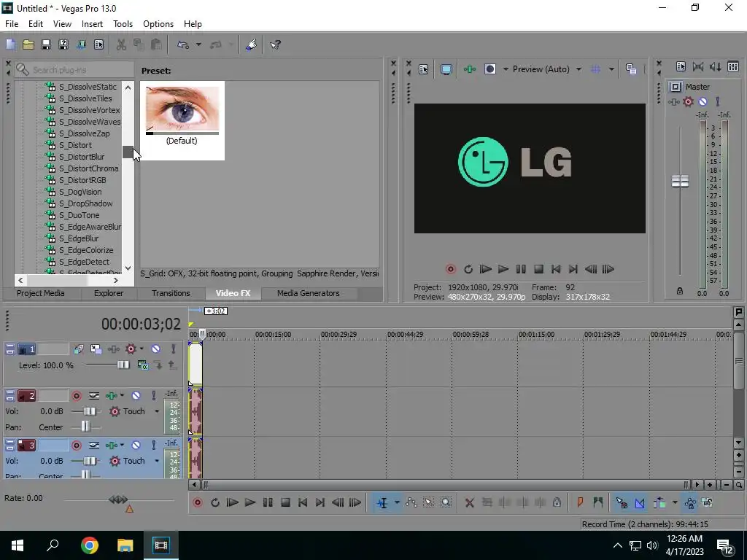Mute audio track 2
This screenshot has height=560, width=747.
click(x=136, y=396)
